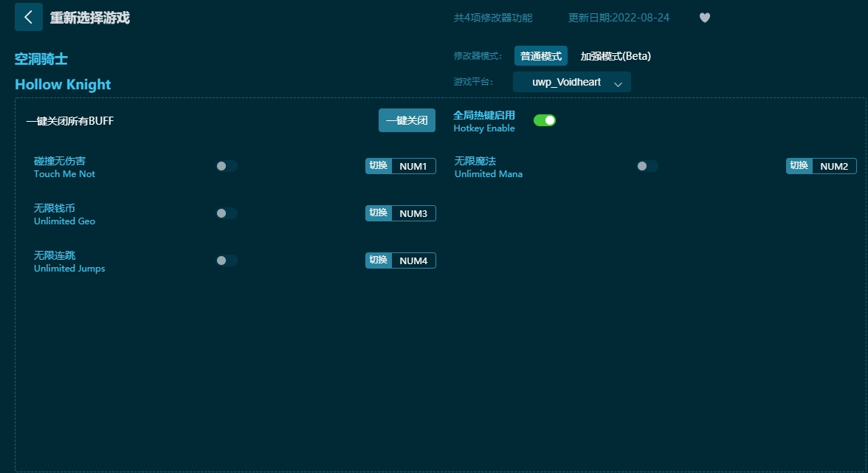Click the back arrow icon
Image resolution: width=868 pixels, height=473 pixels.
pos(28,17)
